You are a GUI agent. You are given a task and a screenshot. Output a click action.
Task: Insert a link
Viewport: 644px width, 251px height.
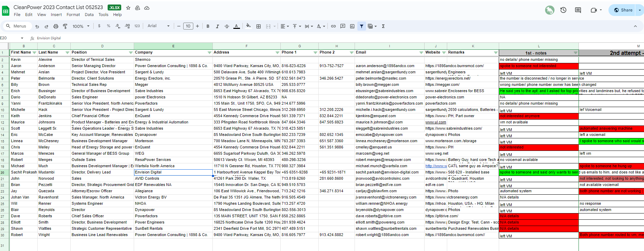333,26
